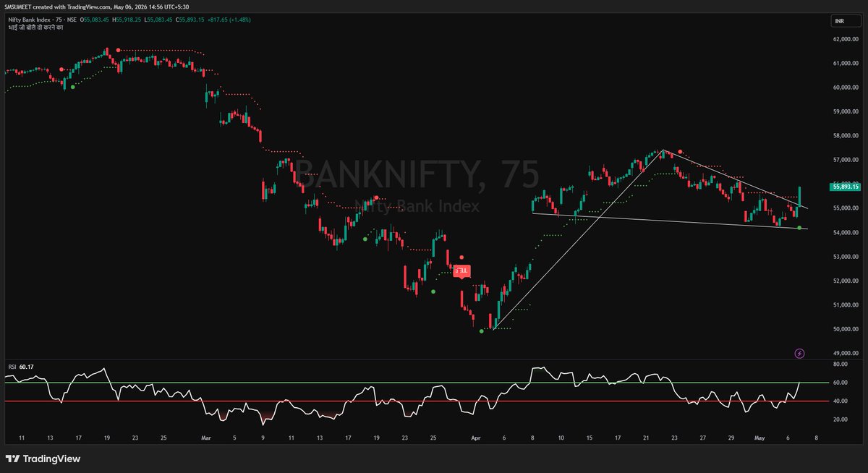Viewport: 868px width, 473px height.
Task: Select the Nifty Bank Index symbol title
Action: [x=30, y=19]
